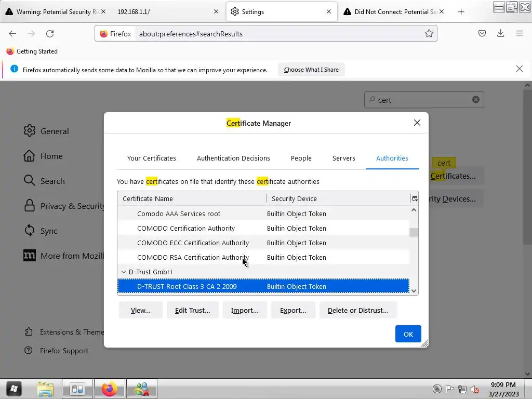The image size is (532, 399).
Task: Select the Authorities tab
Action: (392, 158)
